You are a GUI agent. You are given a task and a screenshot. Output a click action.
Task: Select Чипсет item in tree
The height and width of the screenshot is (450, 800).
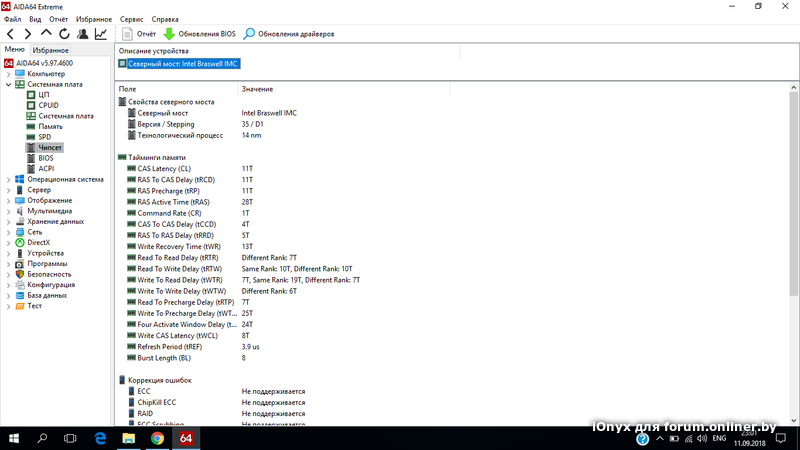tap(50, 147)
